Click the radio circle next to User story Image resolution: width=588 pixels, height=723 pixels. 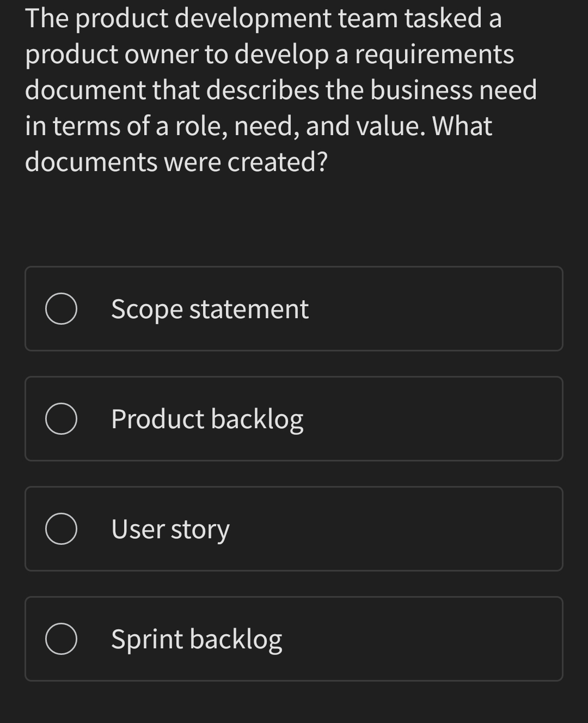click(61, 529)
